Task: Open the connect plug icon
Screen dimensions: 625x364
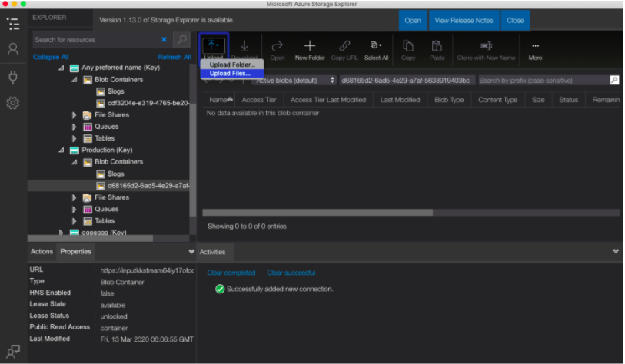Action: (x=13, y=78)
